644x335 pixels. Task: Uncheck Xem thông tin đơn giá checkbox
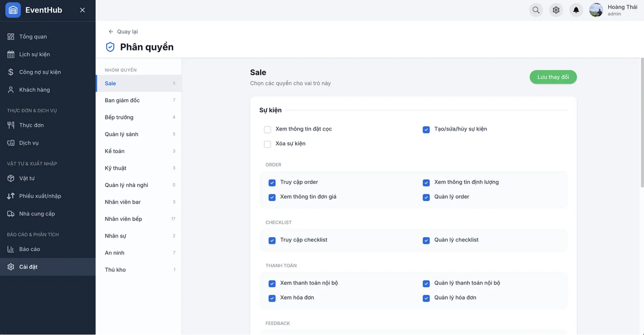[x=272, y=197]
